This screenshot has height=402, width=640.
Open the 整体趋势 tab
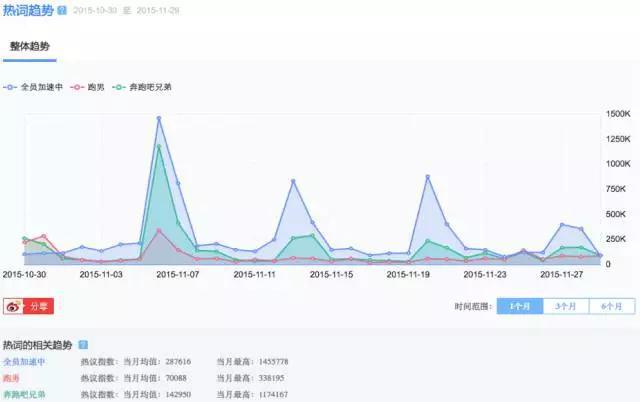click(30, 47)
